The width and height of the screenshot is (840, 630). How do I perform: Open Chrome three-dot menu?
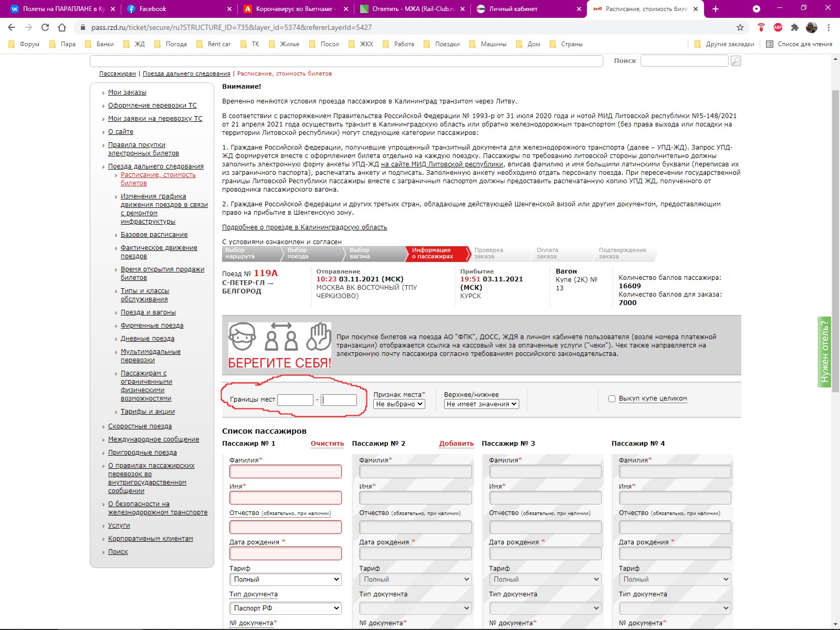click(829, 27)
